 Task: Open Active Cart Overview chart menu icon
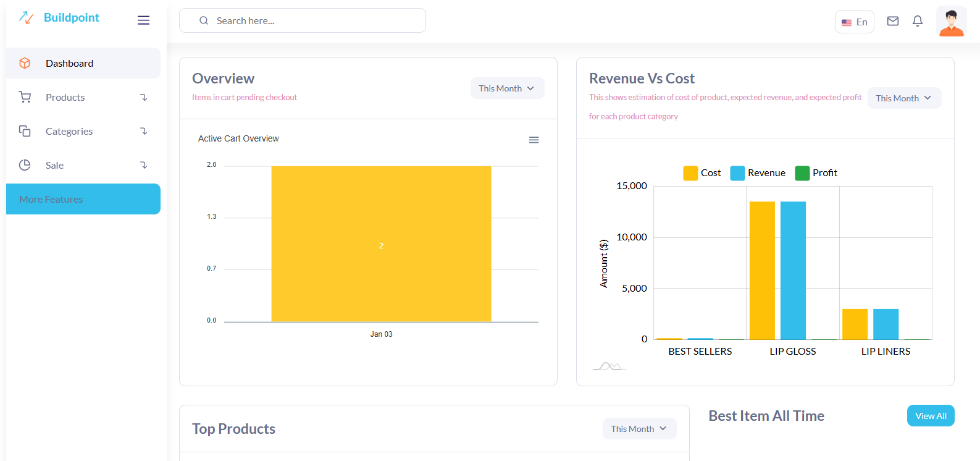(x=534, y=140)
